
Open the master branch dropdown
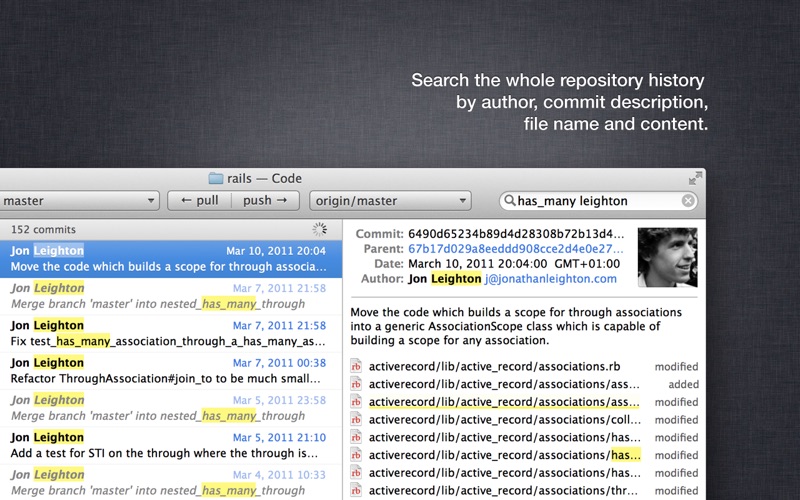(79, 201)
